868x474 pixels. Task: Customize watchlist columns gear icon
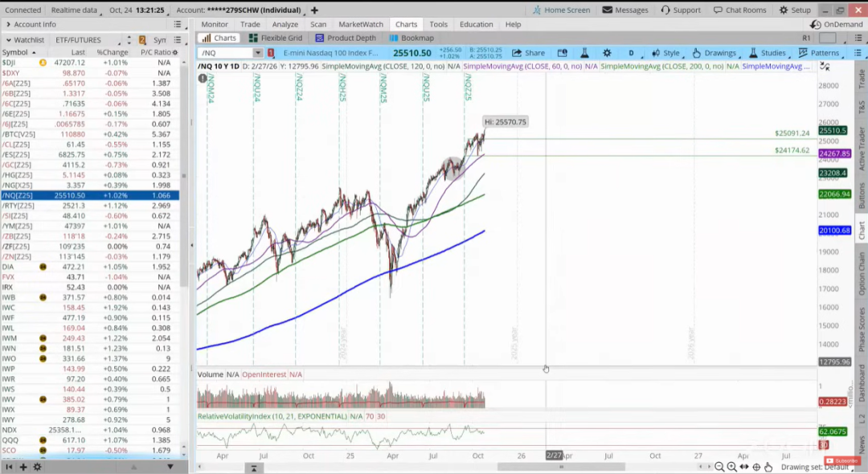click(175, 52)
